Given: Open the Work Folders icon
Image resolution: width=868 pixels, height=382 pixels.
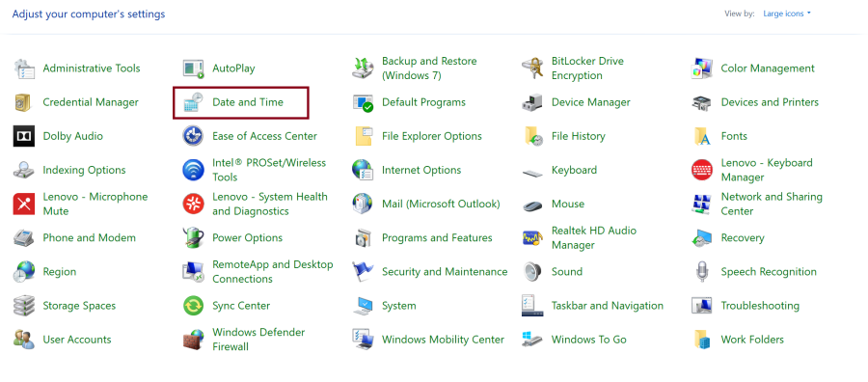Looking at the screenshot, I should 702,340.
